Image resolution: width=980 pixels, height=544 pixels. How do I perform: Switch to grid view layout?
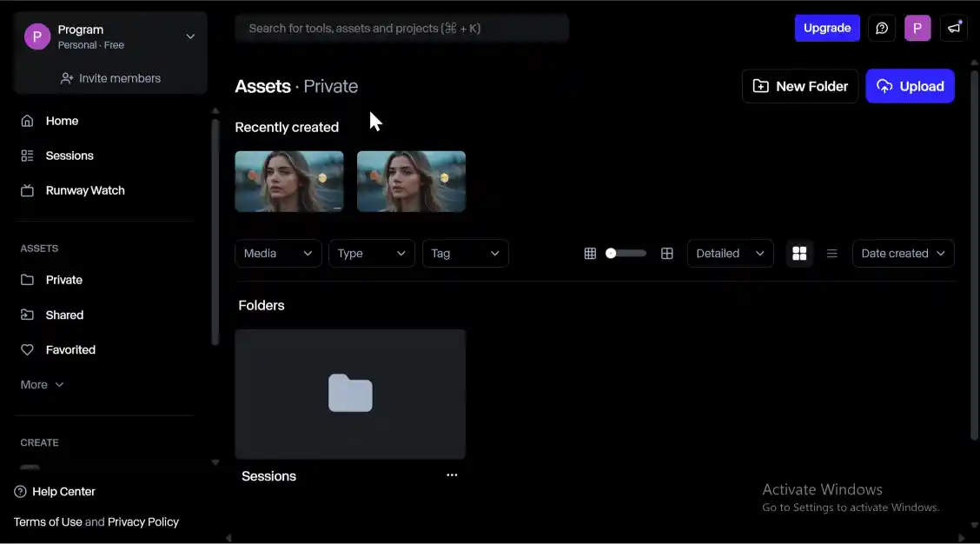point(799,254)
